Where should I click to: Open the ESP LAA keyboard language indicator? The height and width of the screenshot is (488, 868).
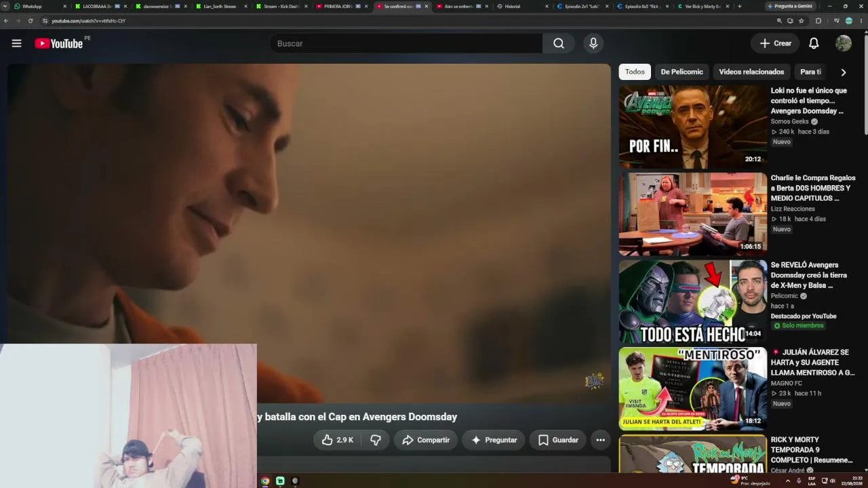(812, 481)
